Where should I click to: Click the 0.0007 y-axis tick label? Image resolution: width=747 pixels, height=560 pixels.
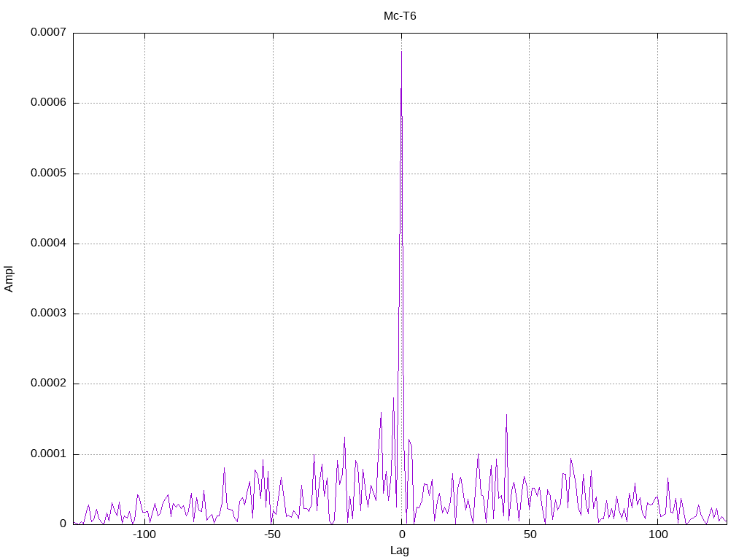click(48, 32)
